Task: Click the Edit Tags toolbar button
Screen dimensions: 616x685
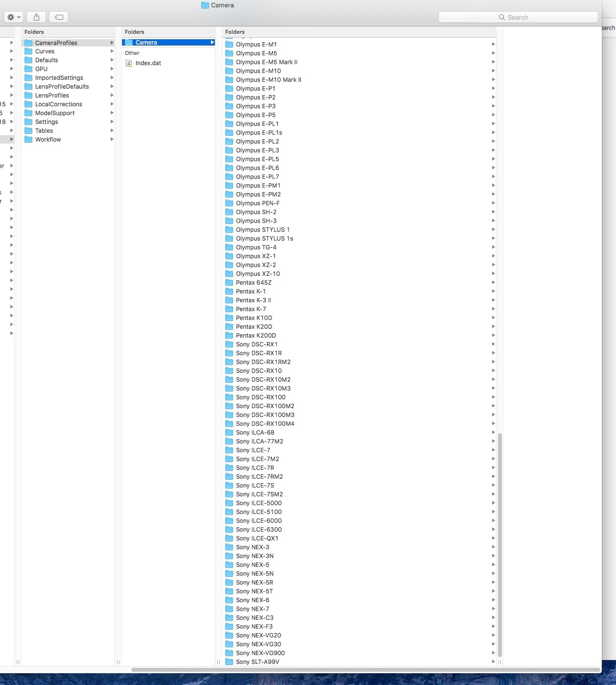Action: [59, 17]
